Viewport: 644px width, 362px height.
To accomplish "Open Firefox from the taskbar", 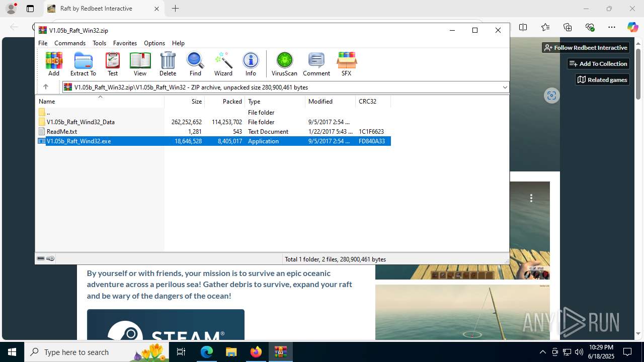I will click(256, 352).
